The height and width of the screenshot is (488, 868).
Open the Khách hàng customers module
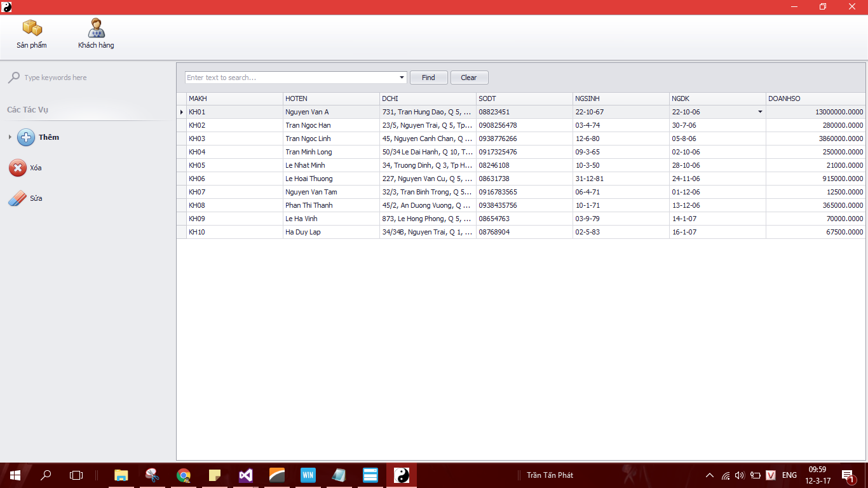pyautogui.click(x=96, y=34)
